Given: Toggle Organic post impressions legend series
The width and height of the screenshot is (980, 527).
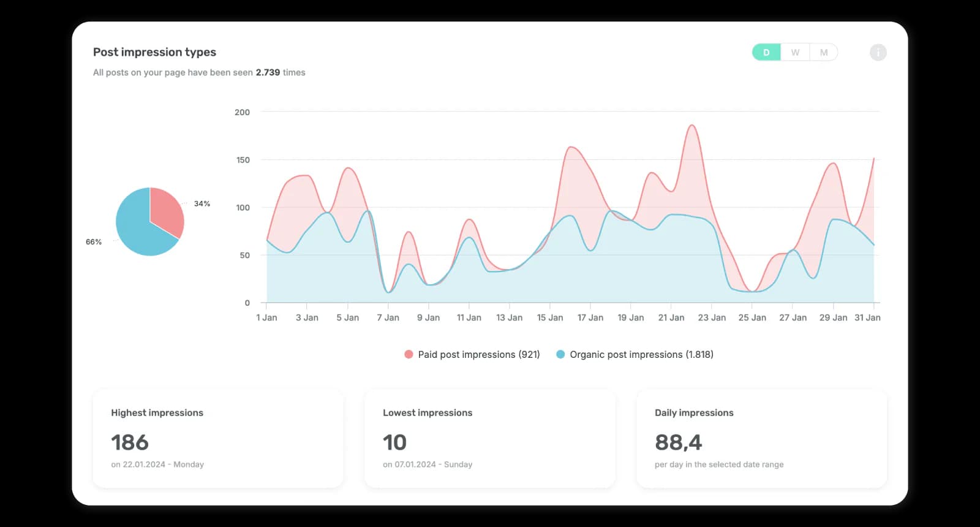Looking at the screenshot, I should point(635,354).
